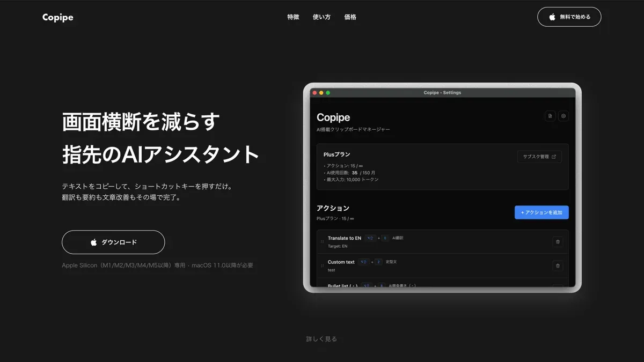Open サブスク管理 in the Plusプラン panel
This screenshot has height=362, width=644.
539,156
